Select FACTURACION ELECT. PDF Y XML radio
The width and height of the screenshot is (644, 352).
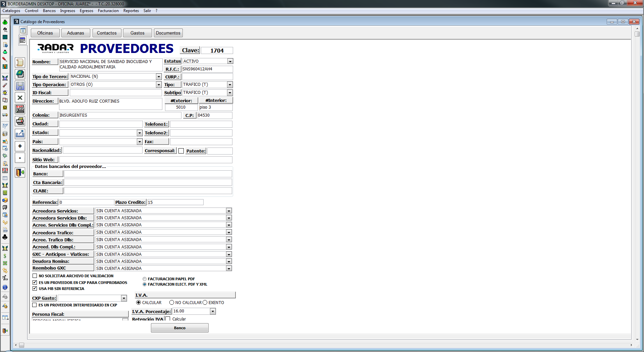coord(145,284)
